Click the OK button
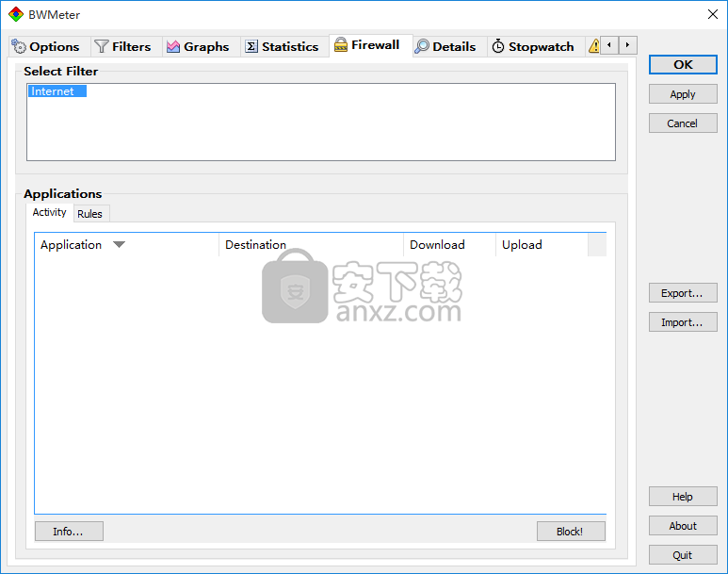 pos(683,65)
